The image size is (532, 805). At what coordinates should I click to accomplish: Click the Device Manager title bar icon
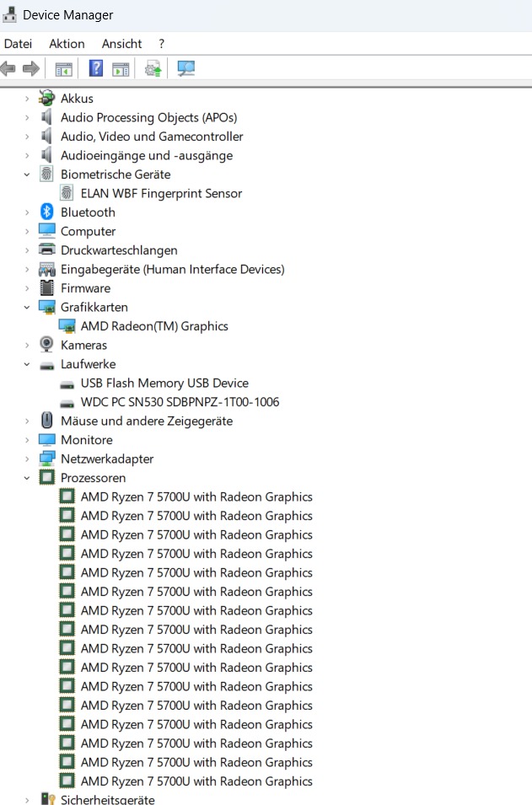coord(9,14)
